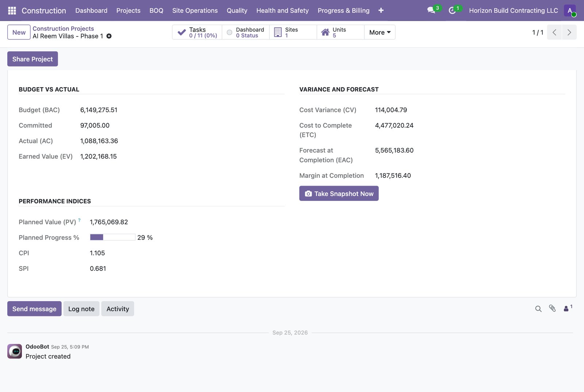The width and height of the screenshot is (584, 392).
Task: Click the Planned Value help question mark
Action: 79,220
